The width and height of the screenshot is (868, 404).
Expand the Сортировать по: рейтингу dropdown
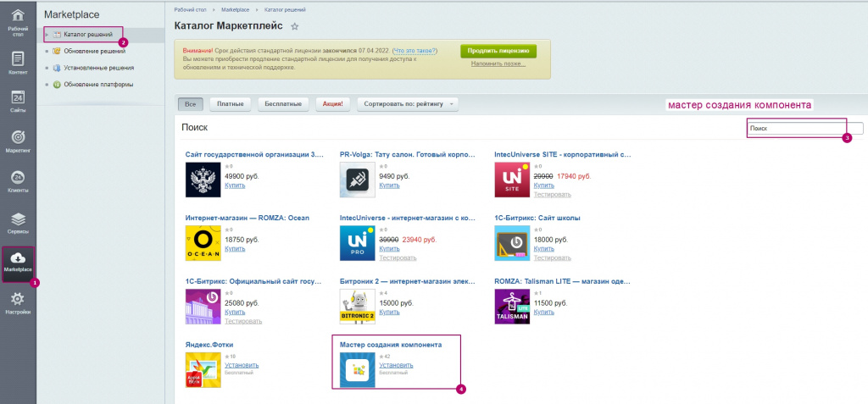[x=408, y=104]
